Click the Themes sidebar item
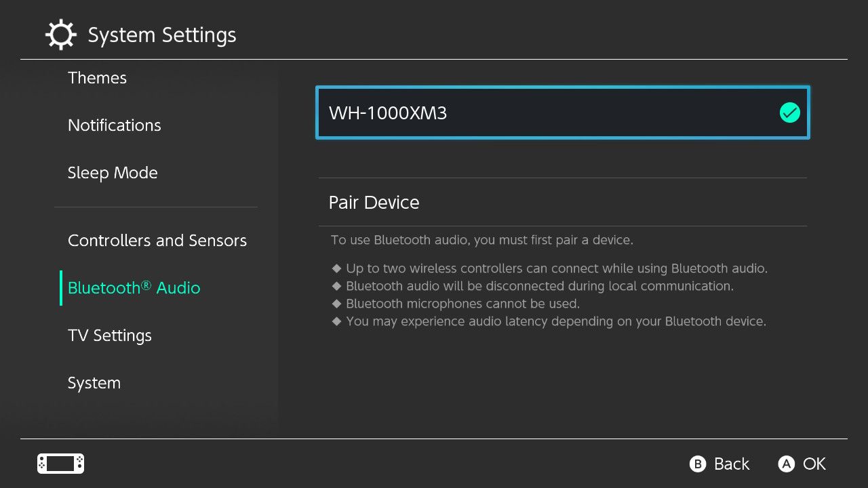This screenshot has width=868, height=488. point(97,77)
